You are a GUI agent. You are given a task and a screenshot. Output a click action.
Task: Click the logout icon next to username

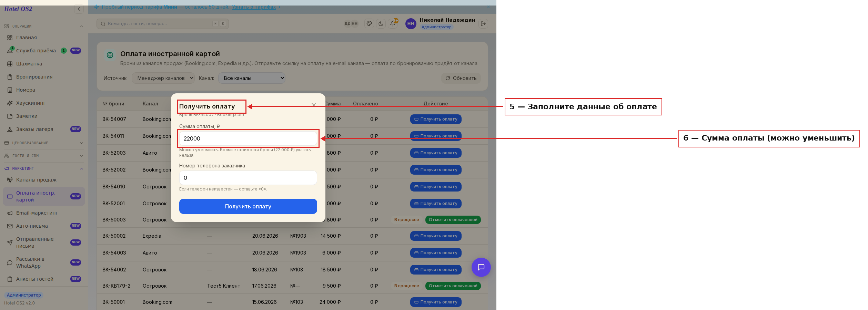483,24
